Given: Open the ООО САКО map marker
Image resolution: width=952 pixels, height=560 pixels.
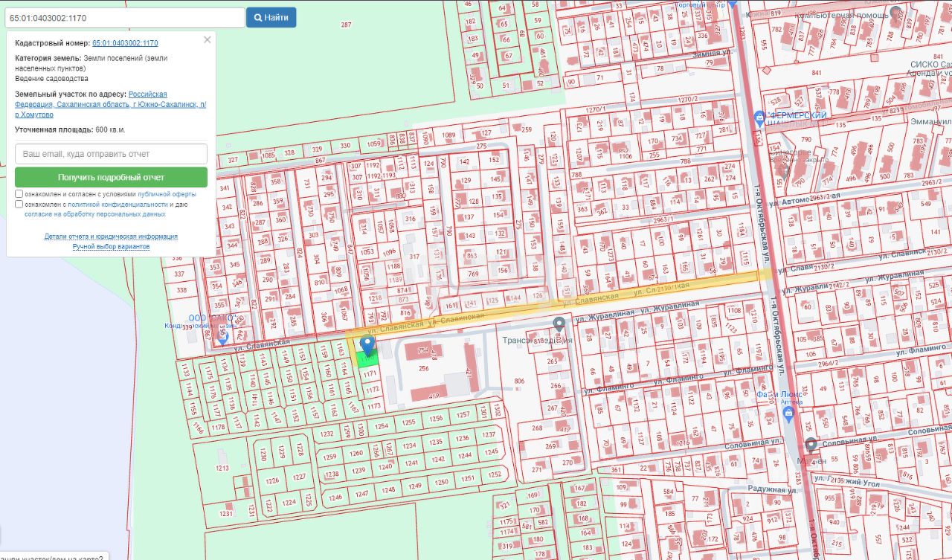Looking at the screenshot, I should point(221,338).
